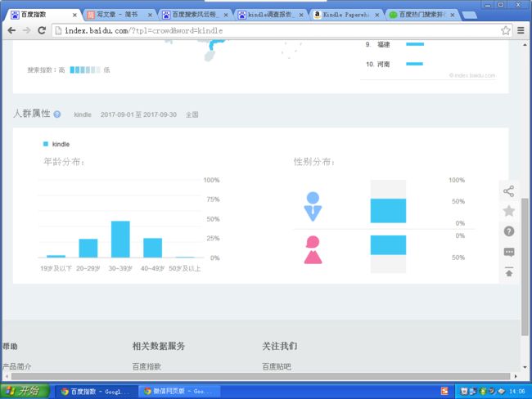532x399 pixels.
Task: Close the kindle调查报告 tab
Action: [301, 15]
